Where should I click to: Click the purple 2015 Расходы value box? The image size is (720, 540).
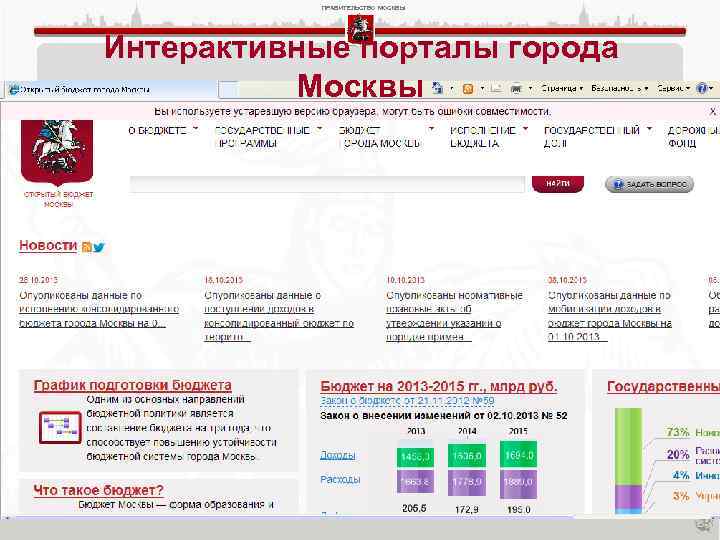point(518,482)
